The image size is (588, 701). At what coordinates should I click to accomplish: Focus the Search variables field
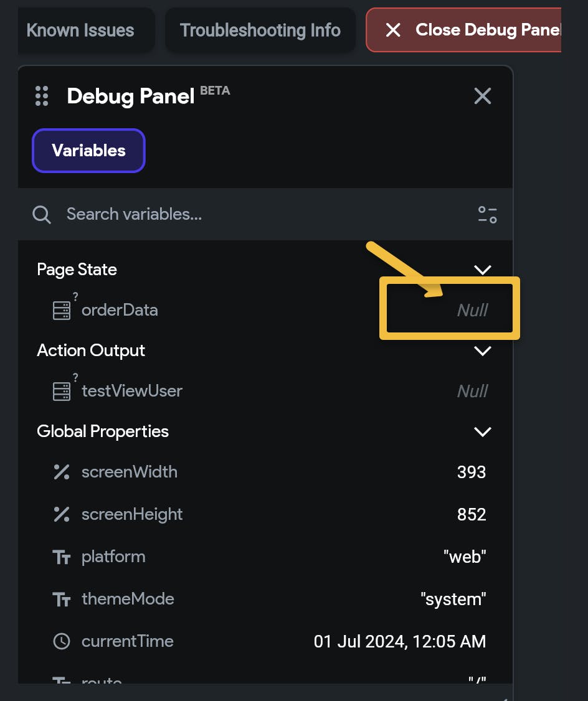249,215
